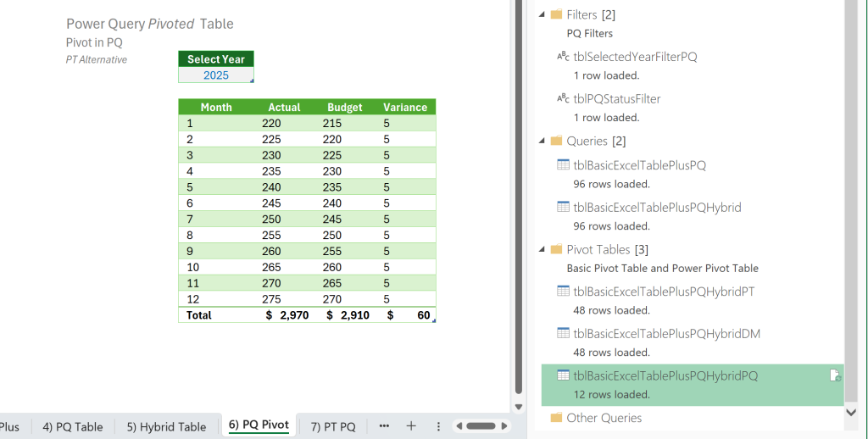Viewport: 868px width, 439px height.
Task: Select total Variance cell $ 60
Action: [405, 315]
